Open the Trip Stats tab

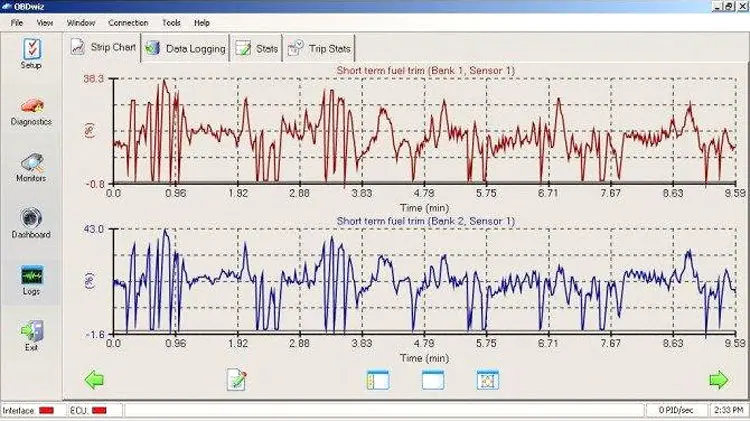pos(319,49)
